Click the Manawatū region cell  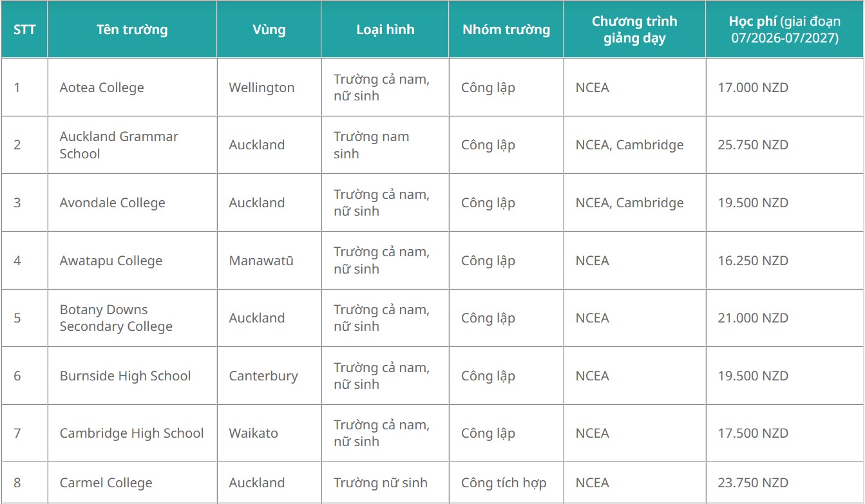point(261,261)
